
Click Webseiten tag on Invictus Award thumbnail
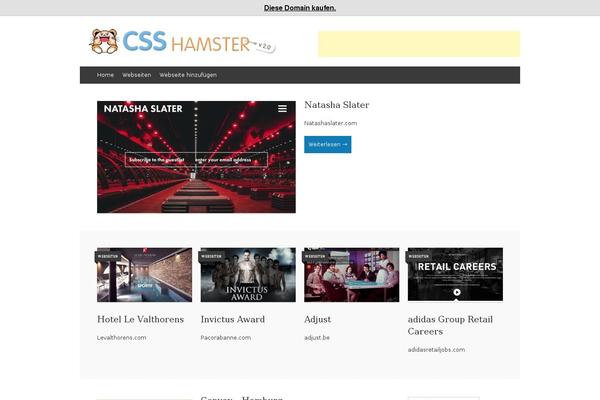[211, 256]
